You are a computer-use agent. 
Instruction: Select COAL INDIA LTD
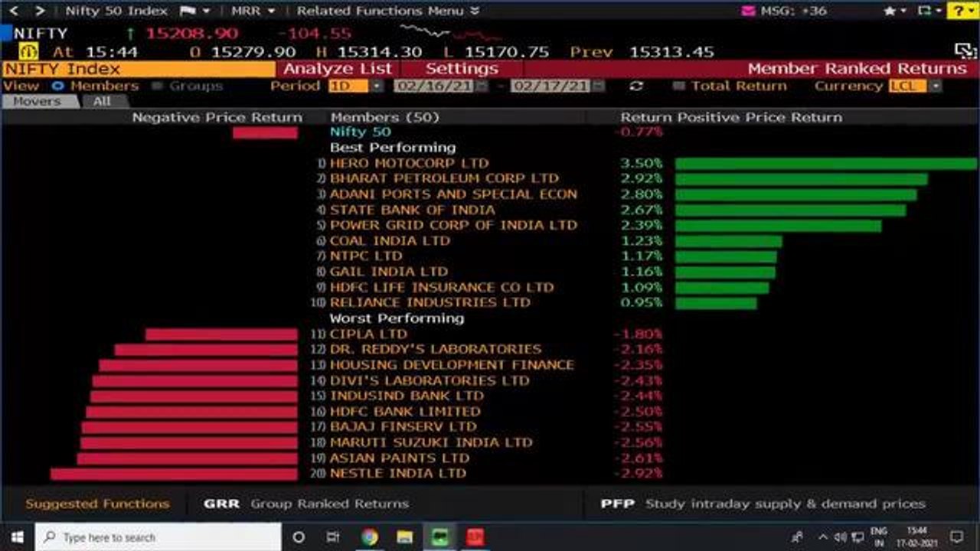point(390,240)
